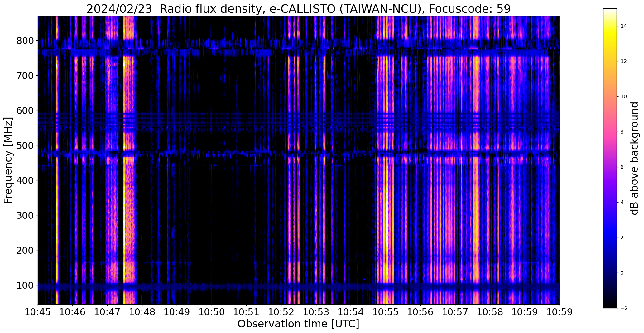Click the 100 frequency tick label
This screenshot has height=333, width=644.
[x=25, y=285]
